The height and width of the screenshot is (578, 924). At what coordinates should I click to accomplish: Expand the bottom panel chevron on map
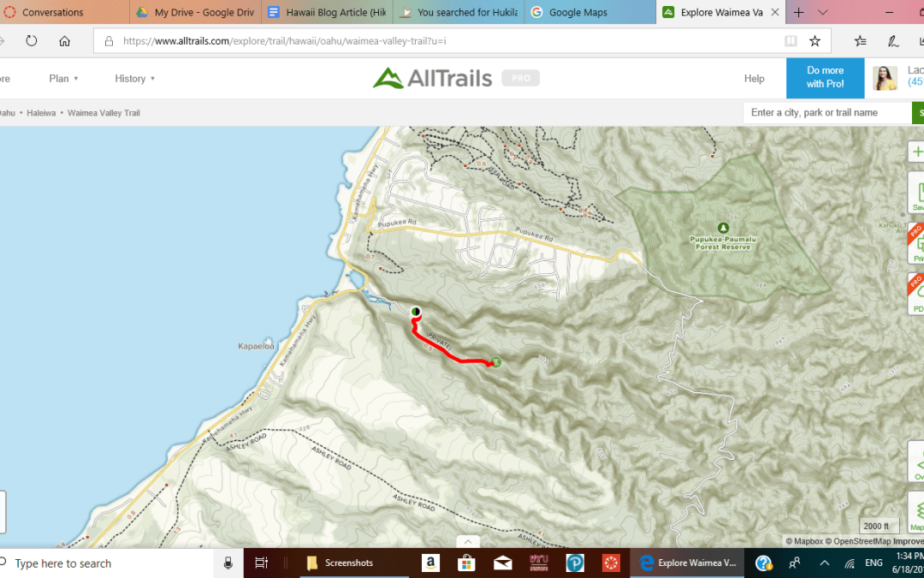point(468,541)
